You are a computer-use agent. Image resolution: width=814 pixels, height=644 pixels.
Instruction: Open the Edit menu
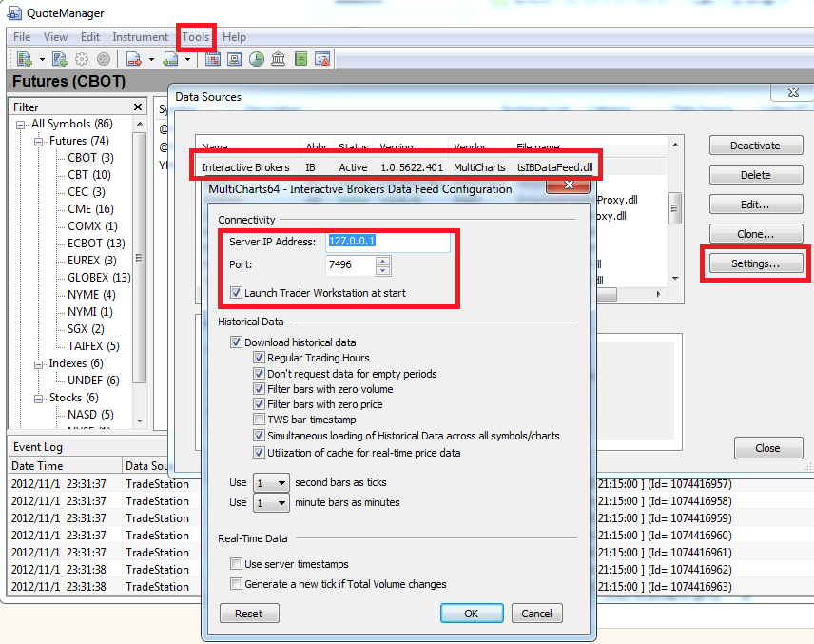[90, 37]
